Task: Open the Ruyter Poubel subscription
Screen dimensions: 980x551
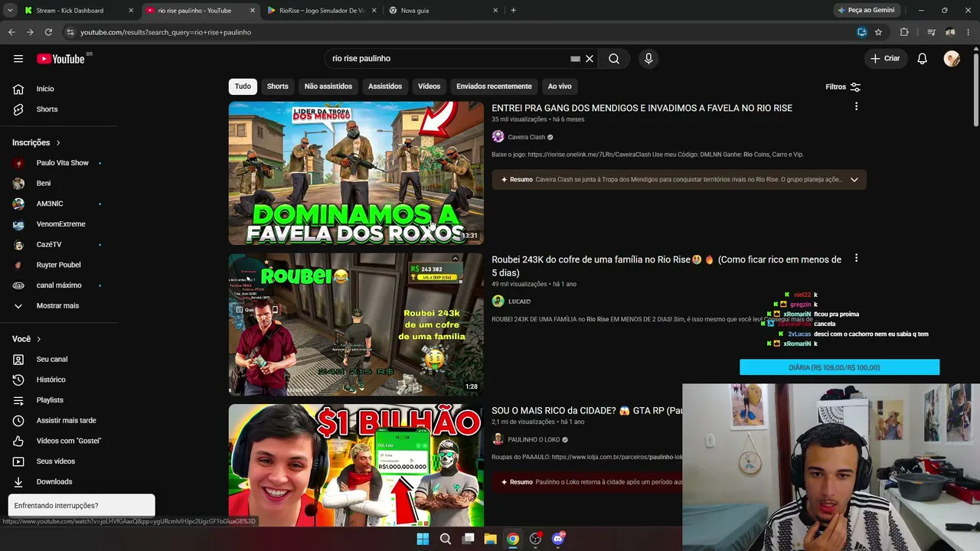Action: pos(57,265)
